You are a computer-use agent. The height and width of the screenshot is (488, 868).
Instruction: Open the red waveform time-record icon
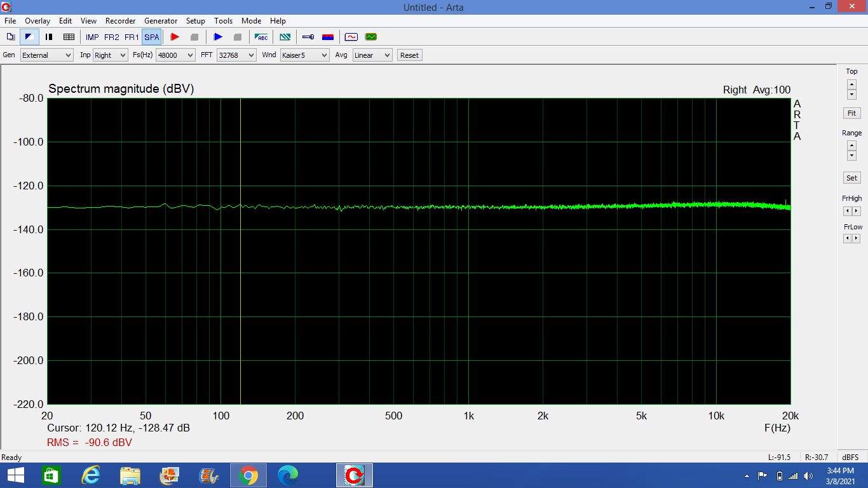click(x=351, y=37)
